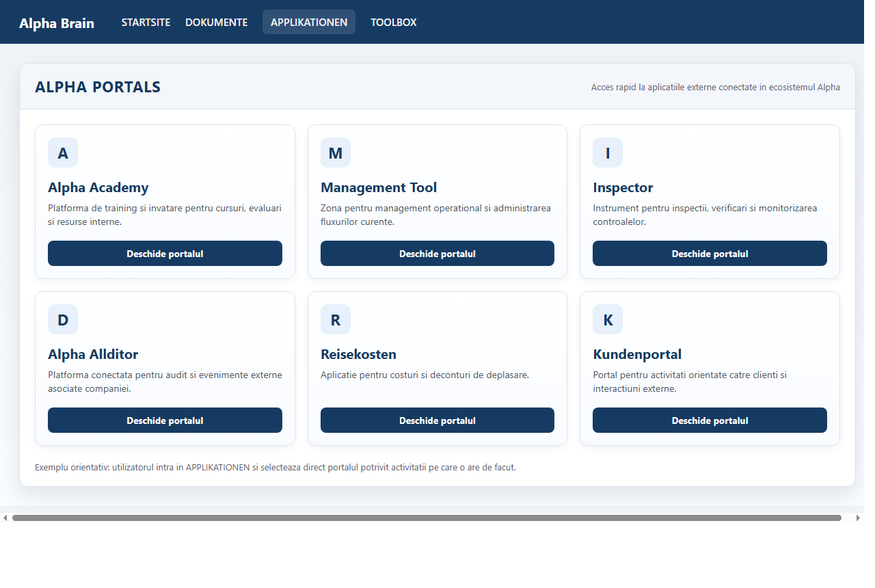Open the Management Tool portal button
The height and width of the screenshot is (588, 875).
click(x=437, y=254)
